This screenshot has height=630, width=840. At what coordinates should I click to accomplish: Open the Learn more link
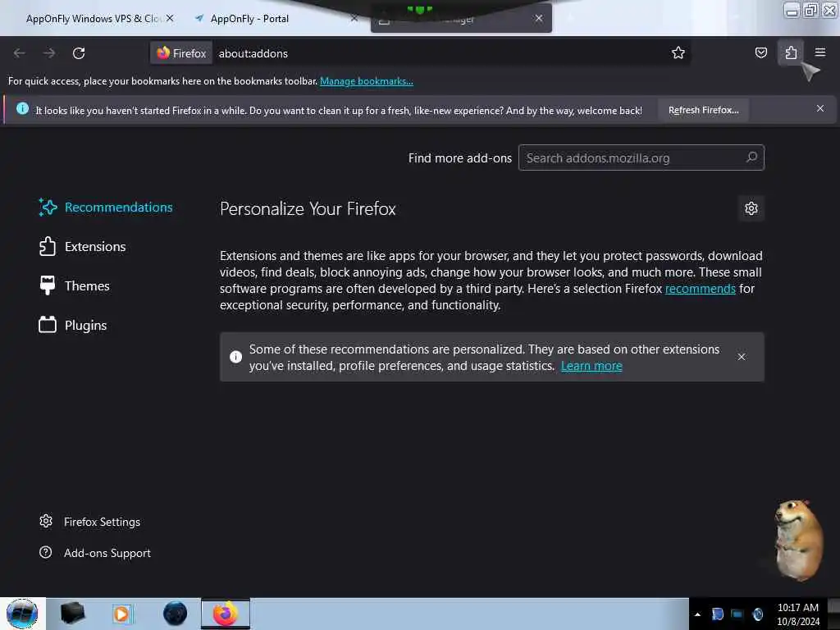click(x=591, y=366)
